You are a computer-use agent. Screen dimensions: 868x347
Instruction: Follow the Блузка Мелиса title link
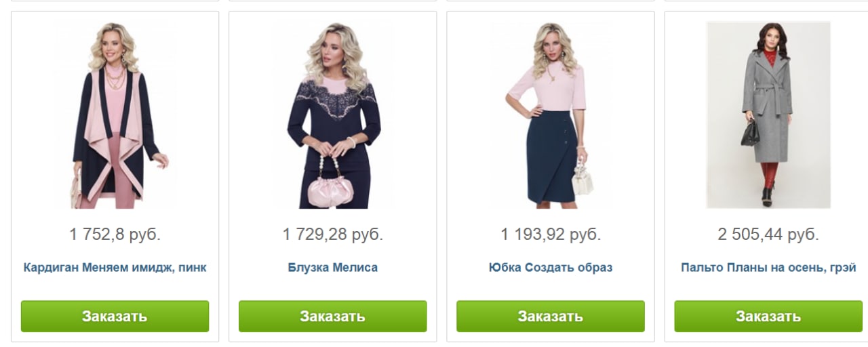click(x=333, y=268)
